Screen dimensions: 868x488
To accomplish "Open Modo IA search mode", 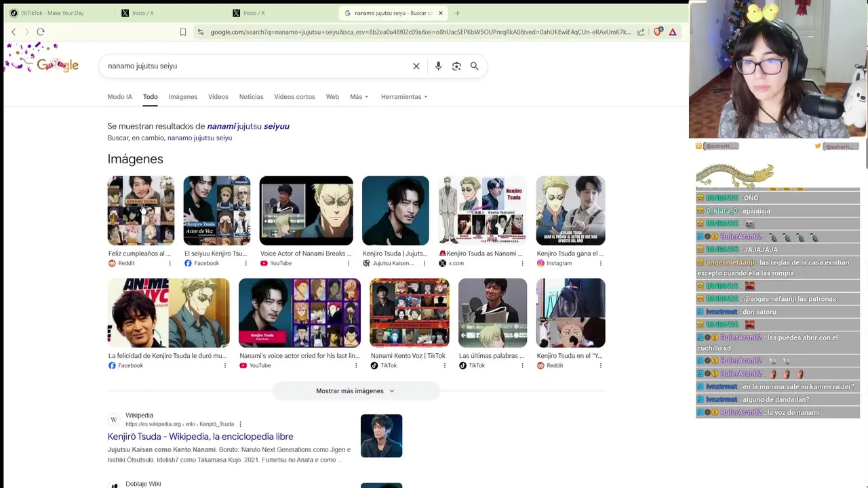I will tap(120, 97).
